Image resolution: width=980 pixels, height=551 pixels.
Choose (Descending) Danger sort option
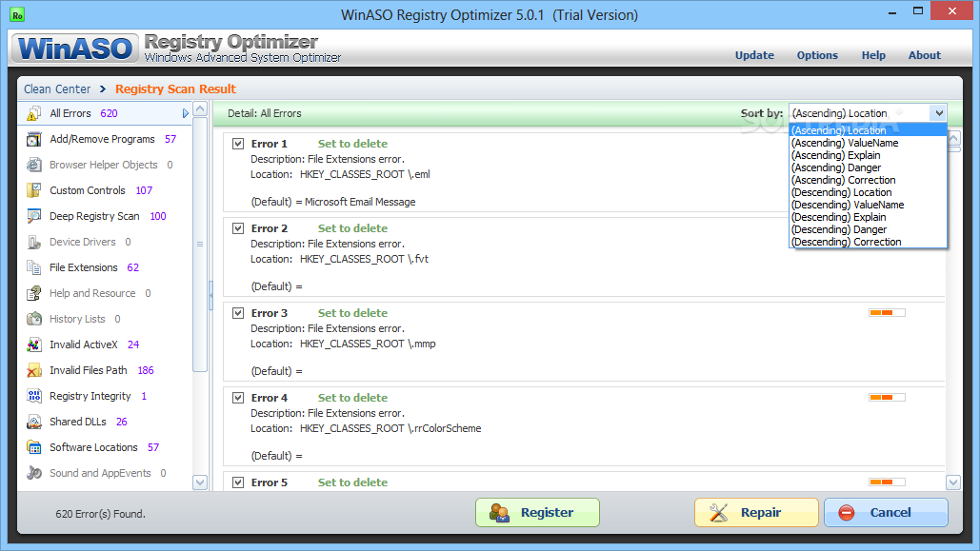[x=869, y=229]
